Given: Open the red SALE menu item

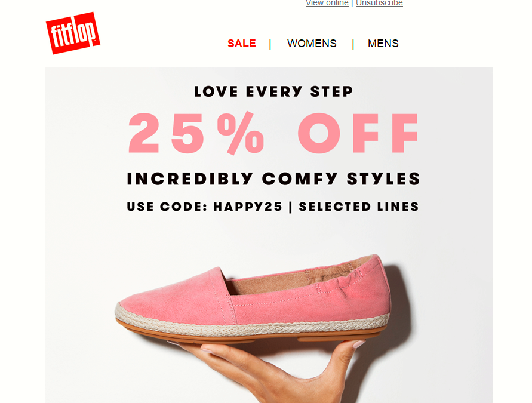Looking at the screenshot, I should click(x=242, y=44).
